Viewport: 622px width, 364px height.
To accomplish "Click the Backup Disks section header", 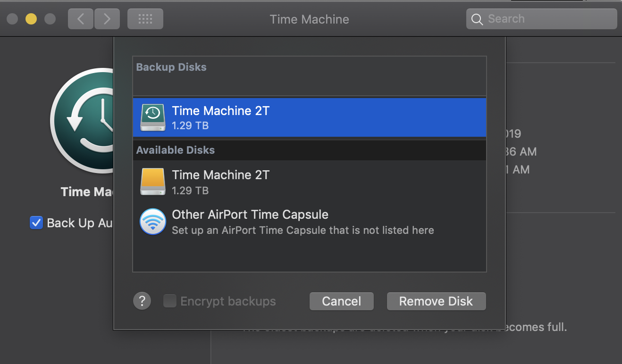I will point(171,67).
